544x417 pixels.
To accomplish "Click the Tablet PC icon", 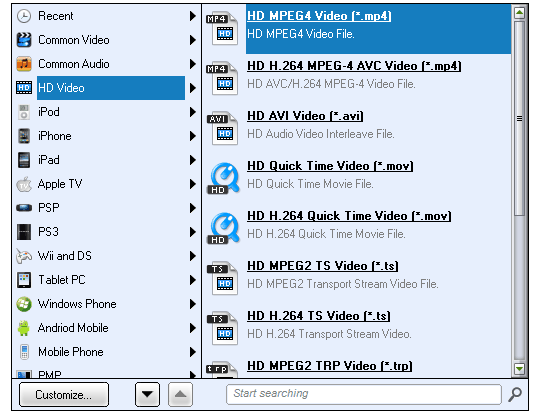I will coord(24,280).
